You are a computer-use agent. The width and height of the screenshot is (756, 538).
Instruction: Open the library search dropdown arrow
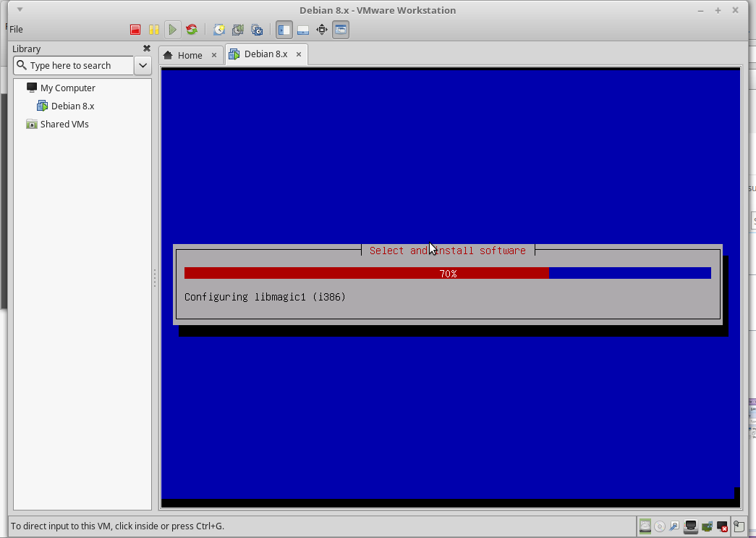tap(143, 65)
